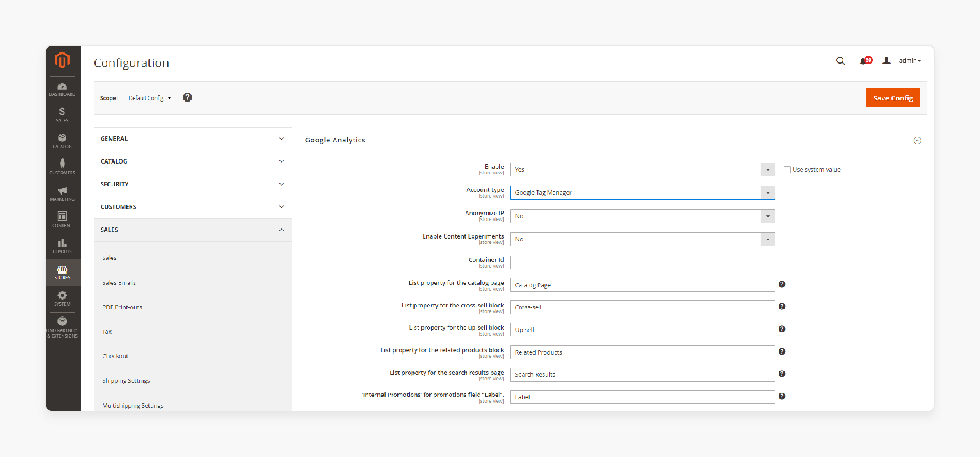Screen dimensions: 980x457
Task: Open notifications bell with 39 badge
Action: [x=866, y=61]
